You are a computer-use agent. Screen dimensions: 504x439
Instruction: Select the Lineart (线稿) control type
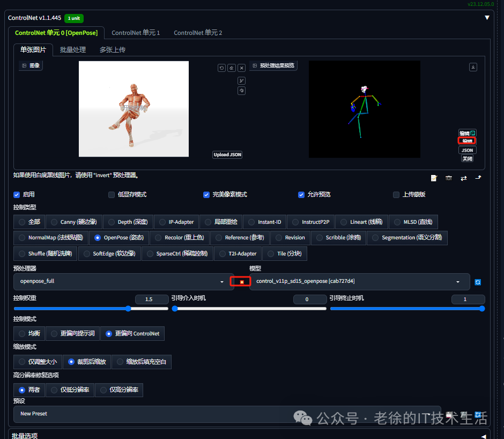[x=361, y=222]
